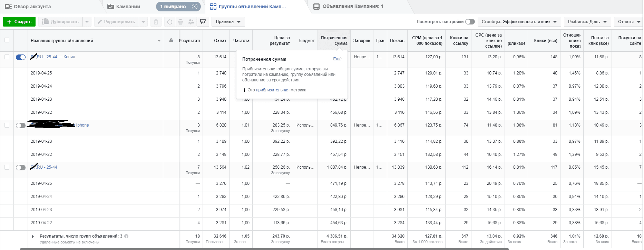The height and width of the screenshot is (250, 644).
Task: Expand the Результаты summary row arrow
Action: (33, 237)
